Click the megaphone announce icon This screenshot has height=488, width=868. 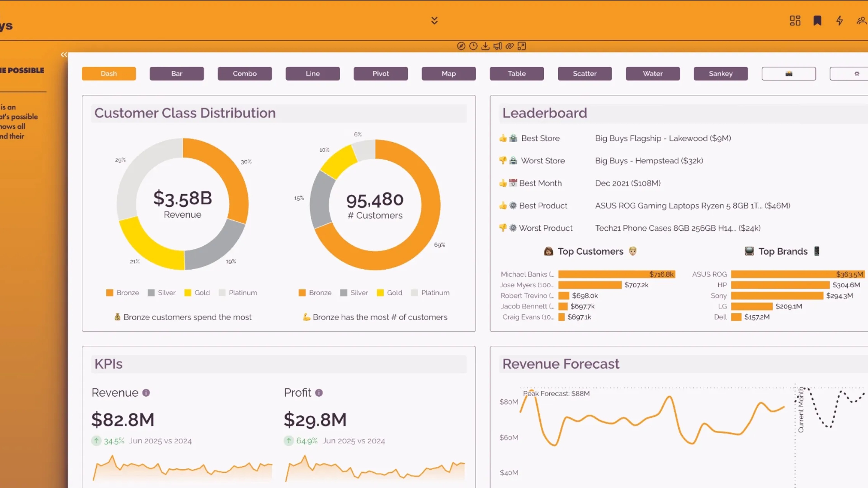click(497, 46)
